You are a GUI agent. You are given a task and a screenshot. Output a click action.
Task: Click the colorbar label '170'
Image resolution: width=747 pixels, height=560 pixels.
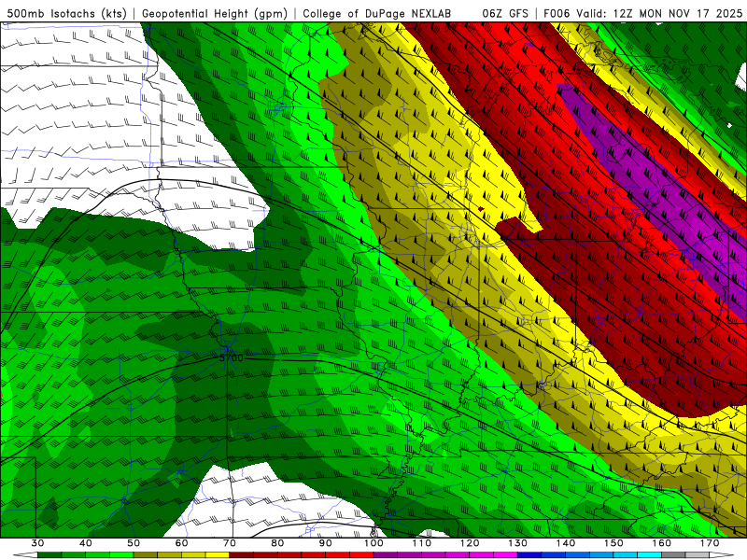point(710,543)
